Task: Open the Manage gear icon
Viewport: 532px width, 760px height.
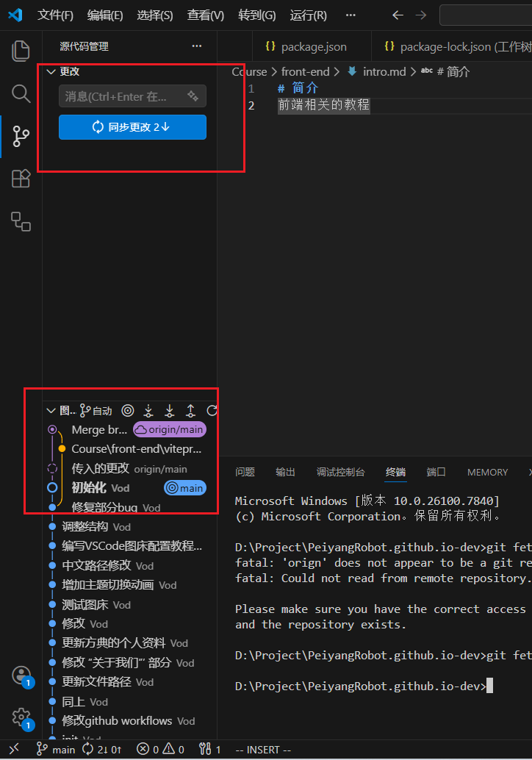Action: click(22, 717)
